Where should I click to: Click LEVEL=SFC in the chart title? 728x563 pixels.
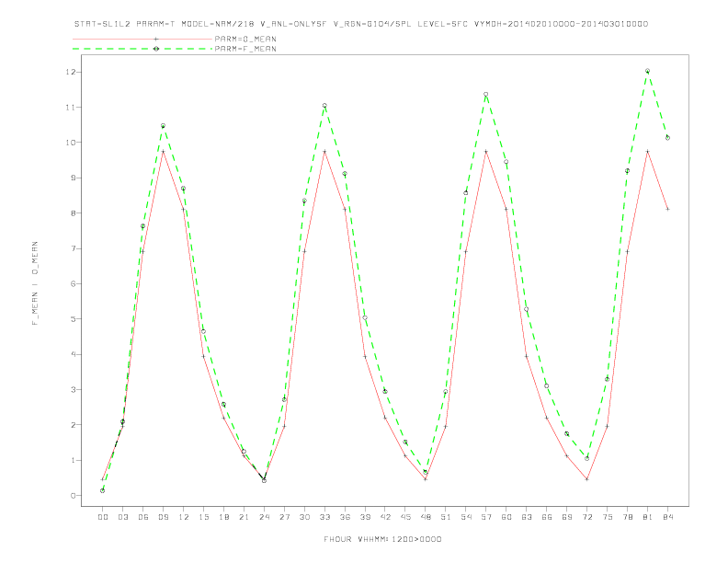[x=442, y=24]
